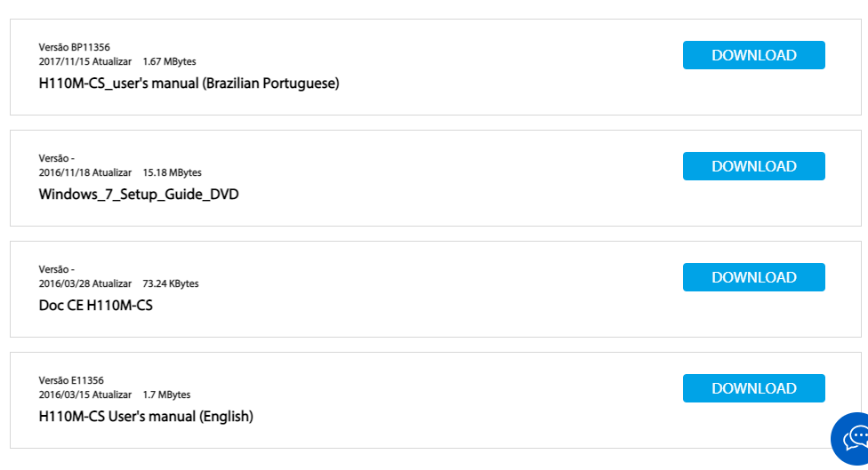Screen dimensions: 868x470
Task: Select the H110M-CS User's manual (English) title
Action: pyautogui.click(x=146, y=417)
